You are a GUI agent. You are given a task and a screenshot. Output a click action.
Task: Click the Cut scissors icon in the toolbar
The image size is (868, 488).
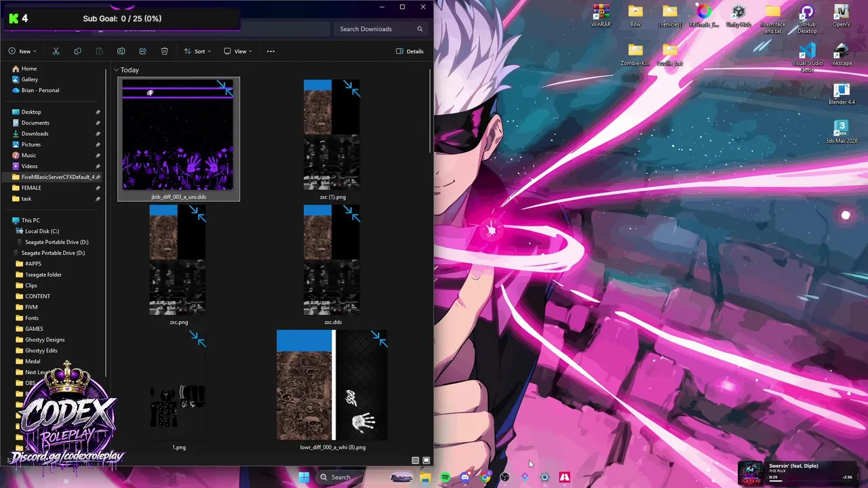(56, 52)
